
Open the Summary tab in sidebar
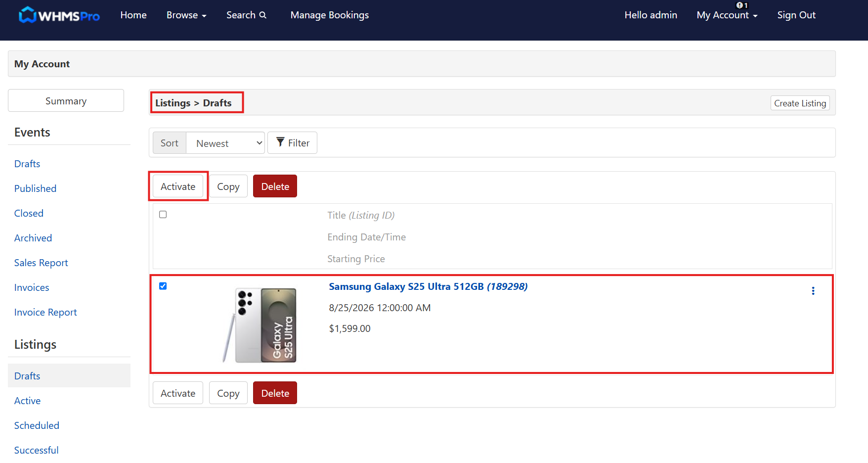(x=66, y=100)
